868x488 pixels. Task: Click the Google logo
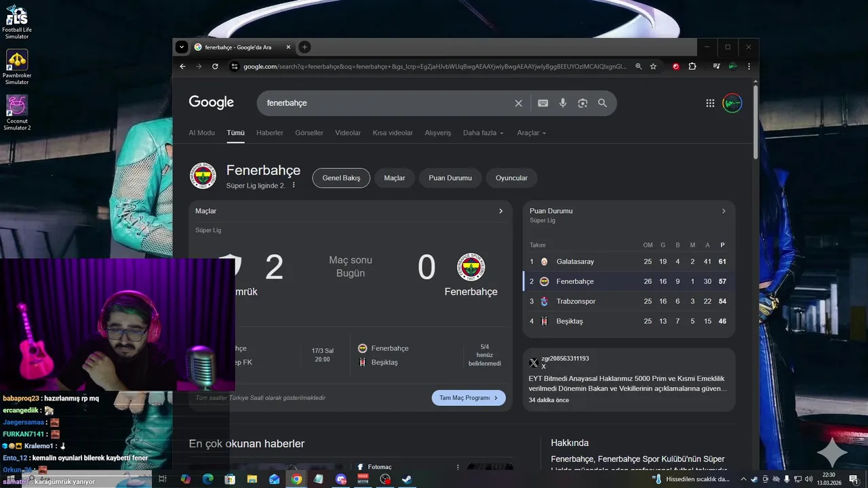[x=212, y=102]
